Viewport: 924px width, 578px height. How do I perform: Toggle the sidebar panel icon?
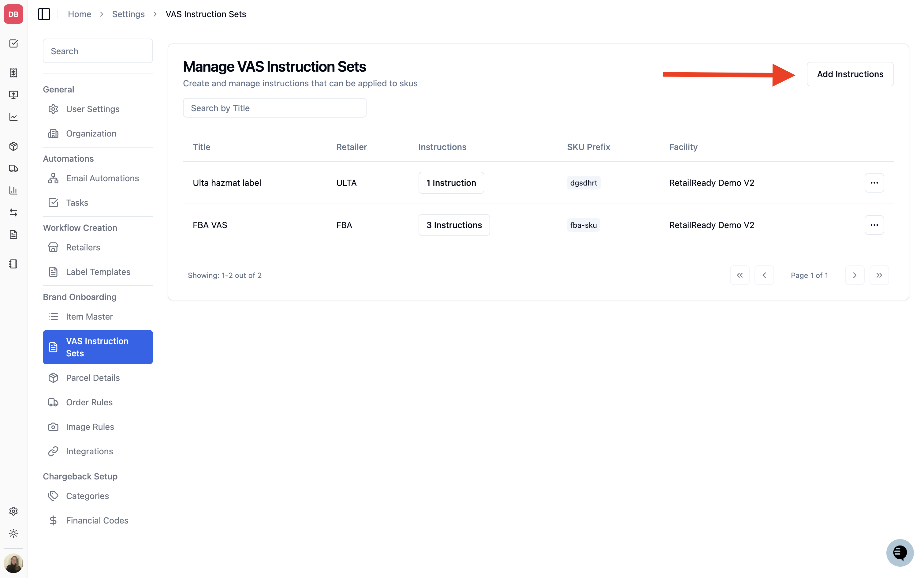[44, 14]
